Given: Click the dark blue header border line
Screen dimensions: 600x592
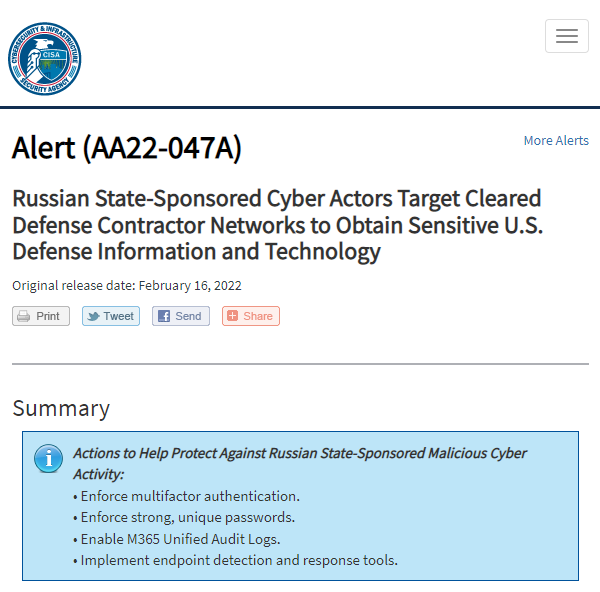Looking at the screenshot, I should (300, 106).
